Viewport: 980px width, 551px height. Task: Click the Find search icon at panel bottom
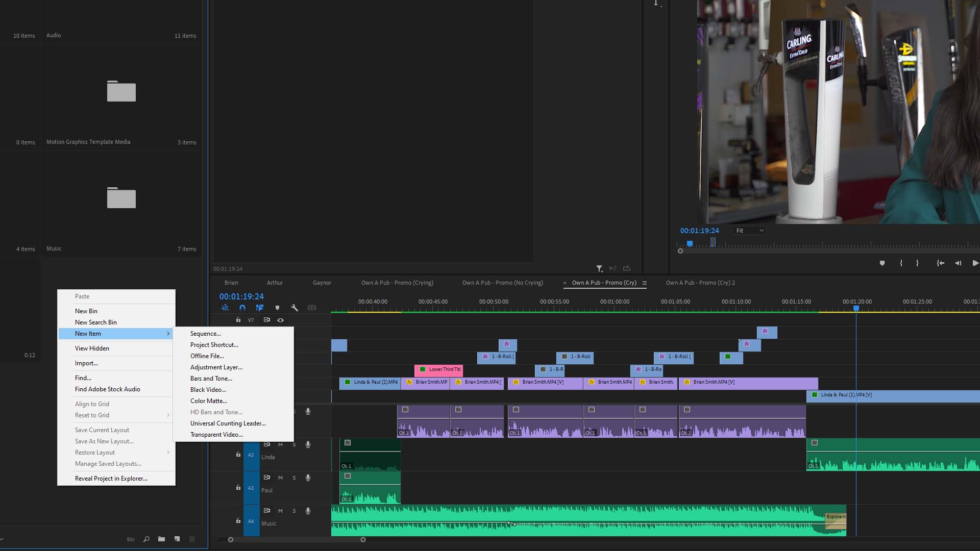click(x=146, y=539)
